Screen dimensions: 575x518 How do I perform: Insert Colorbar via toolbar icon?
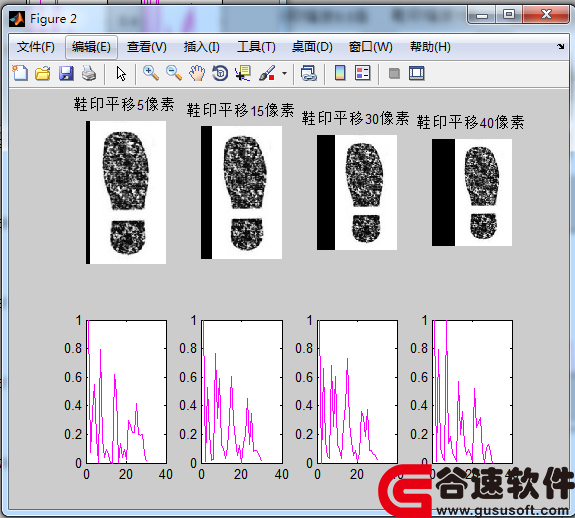[340, 73]
